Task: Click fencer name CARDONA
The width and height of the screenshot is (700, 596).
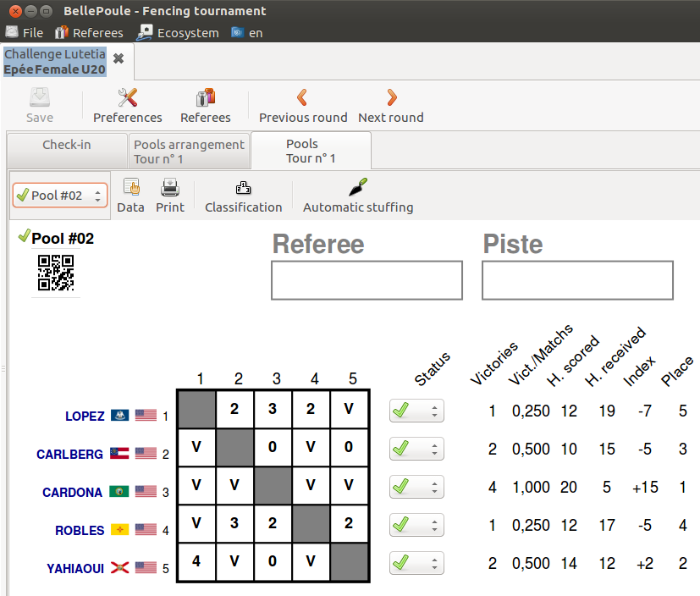Action: [72, 492]
